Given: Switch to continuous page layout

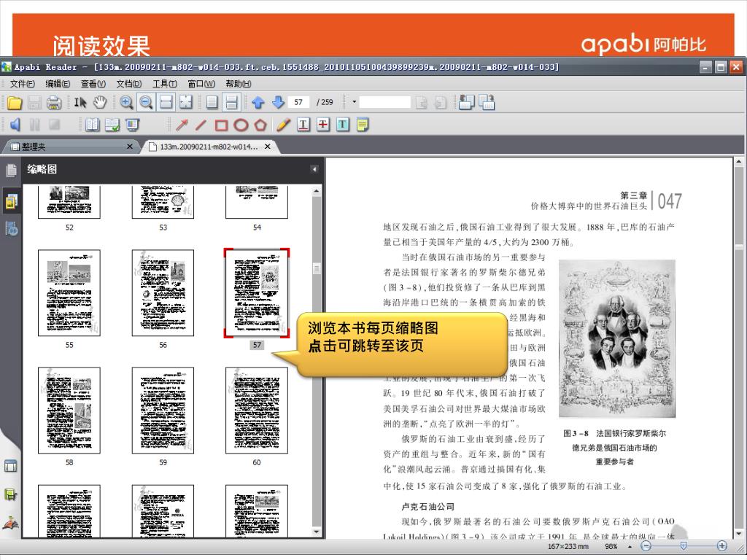Looking at the screenshot, I should 231,102.
